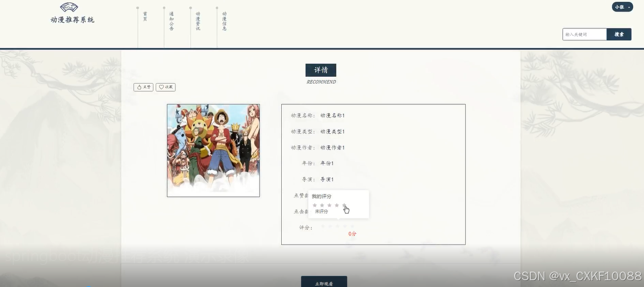Click the heart 收藏 favorite button
Screen dimensions: 644x287
pos(165,87)
